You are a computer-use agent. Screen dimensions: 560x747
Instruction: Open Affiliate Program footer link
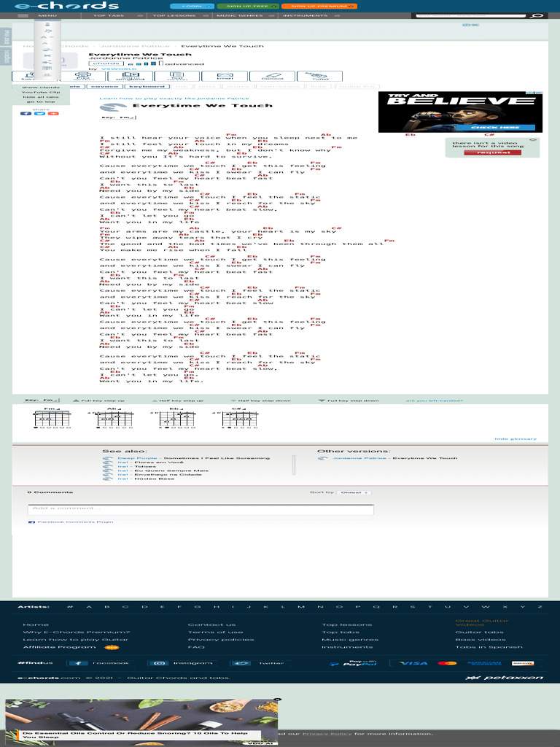pos(60,647)
